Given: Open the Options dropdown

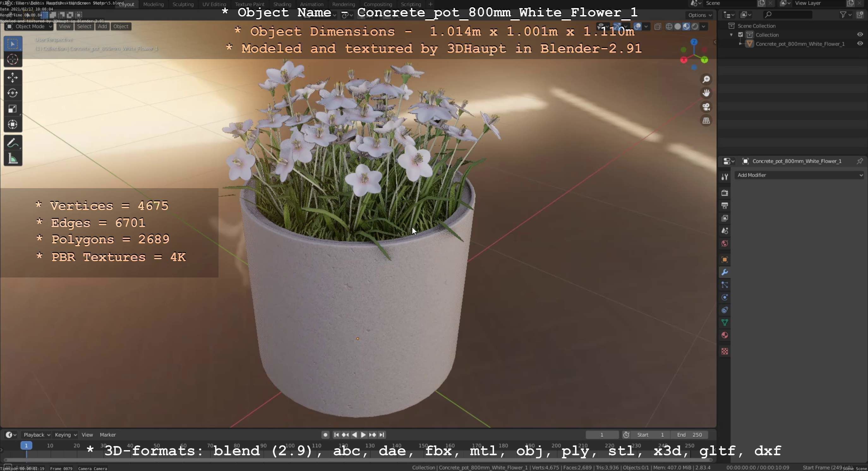Looking at the screenshot, I should click(700, 15).
